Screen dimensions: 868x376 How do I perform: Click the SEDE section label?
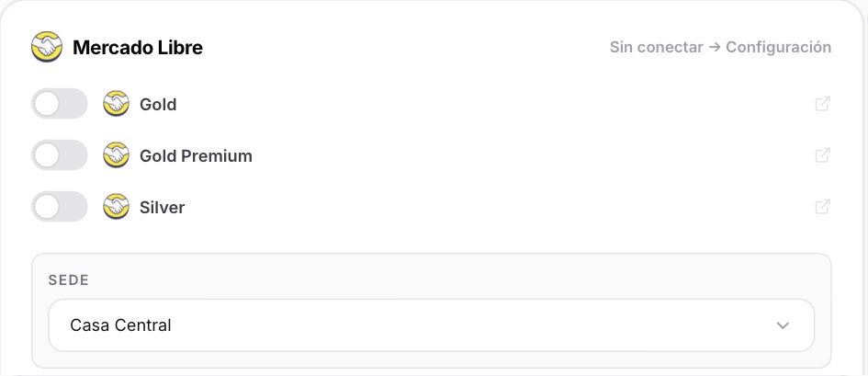click(69, 279)
